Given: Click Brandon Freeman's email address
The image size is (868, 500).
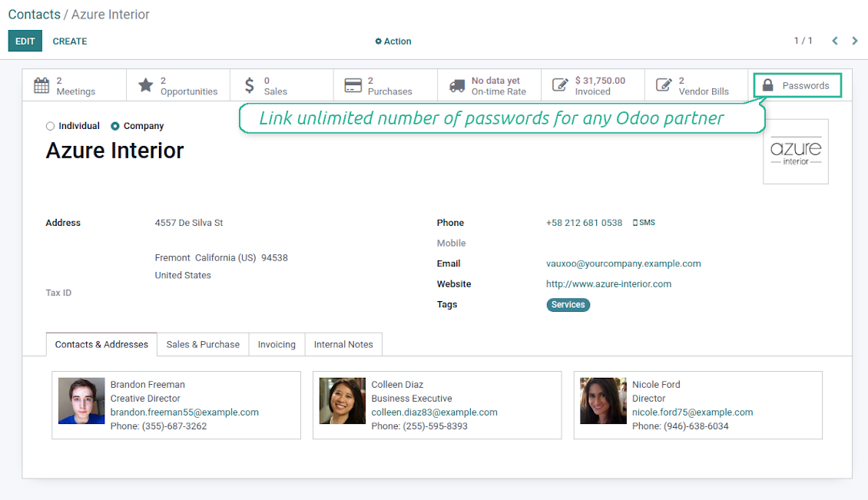Looking at the screenshot, I should [184, 412].
